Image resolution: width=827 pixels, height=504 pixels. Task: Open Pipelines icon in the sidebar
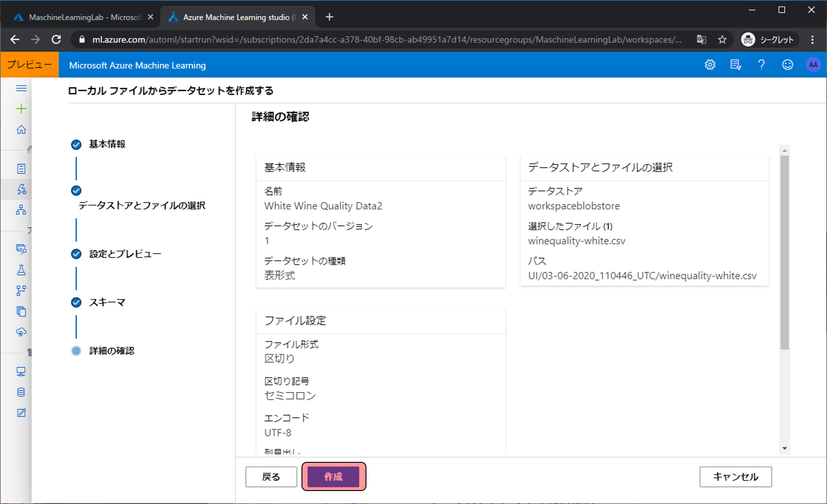point(21,291)
